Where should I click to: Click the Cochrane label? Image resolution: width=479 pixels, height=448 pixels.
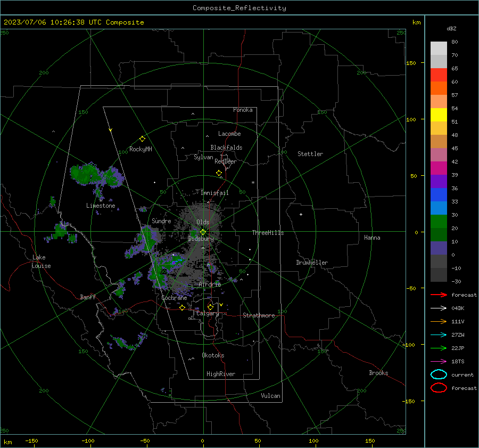[x=174, y=298]
